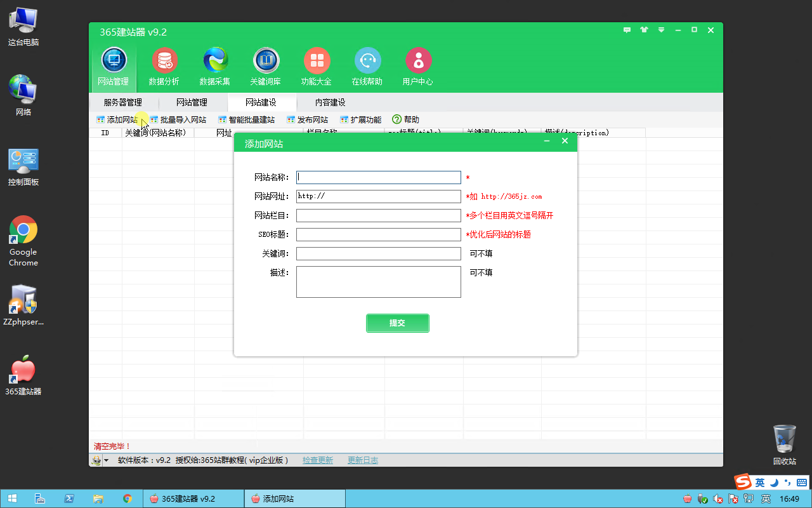Click the Action Center flag tray icon
Screen dimensions: 812x508
tap(734, 499)
